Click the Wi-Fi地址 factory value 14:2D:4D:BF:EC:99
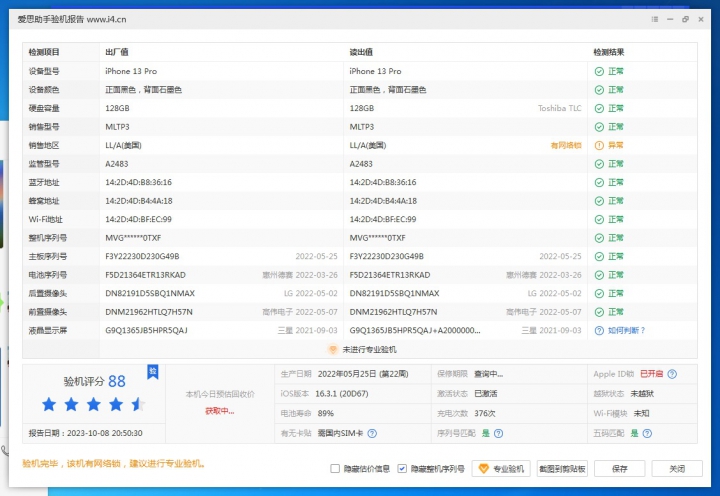This screenshot has height=496, width=720. tap(138, 220)
